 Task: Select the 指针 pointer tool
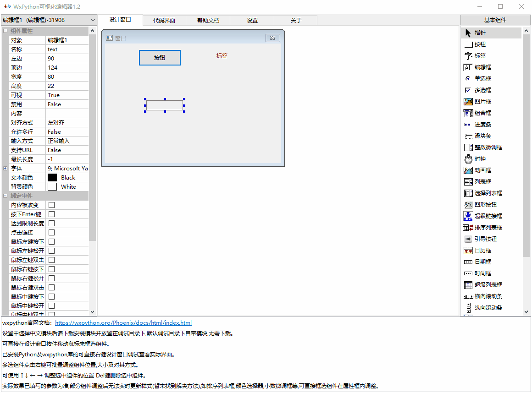(x=492, y=33)
